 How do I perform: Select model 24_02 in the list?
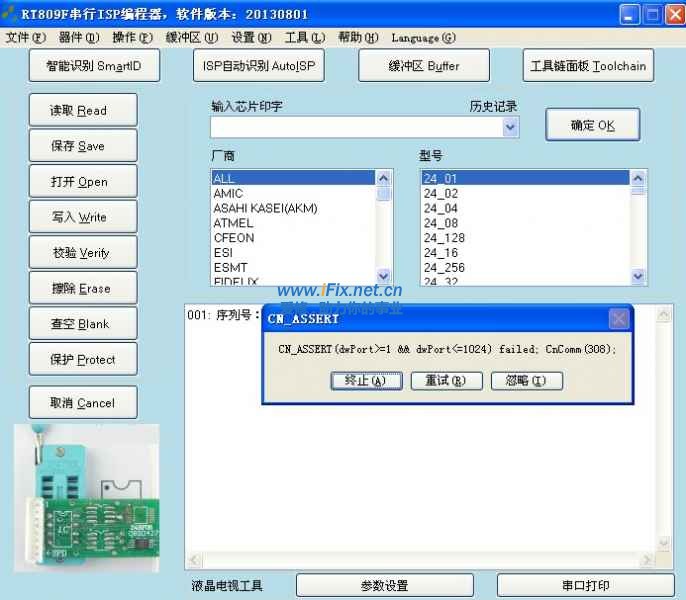click(x=525, y=193)
